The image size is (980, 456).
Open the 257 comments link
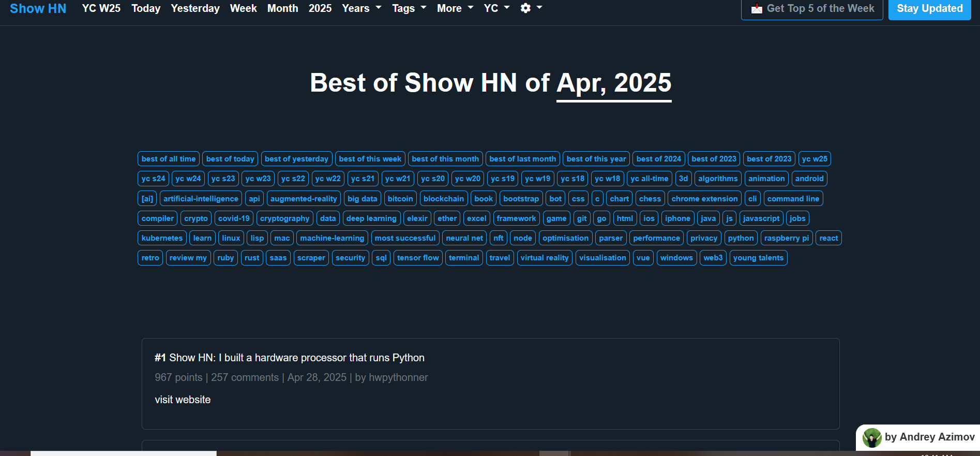(x=245, y=377)
